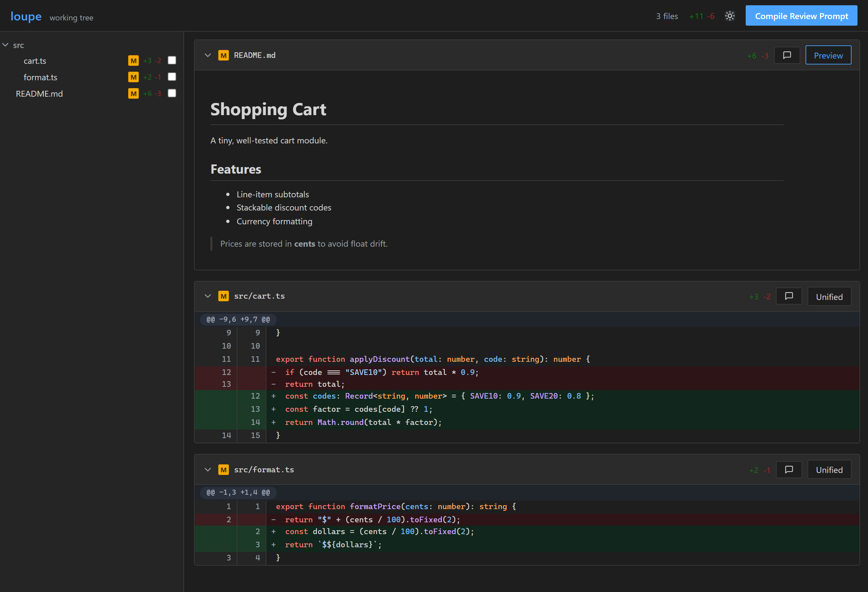Open comment box for README.md
868x592 pixels.
coord(787,55)
